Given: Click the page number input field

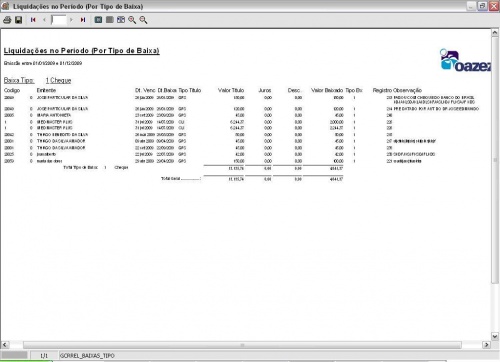Looking at the screenshot, I should point(59,20).
